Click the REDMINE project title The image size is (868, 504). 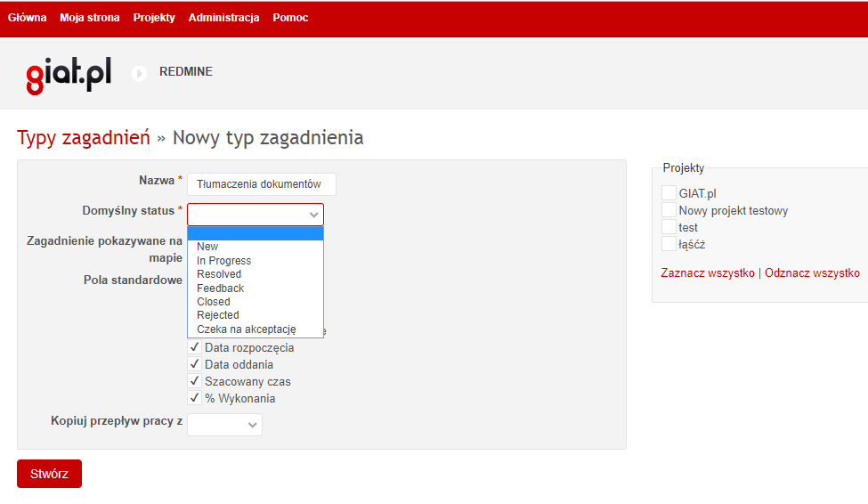tap(186, 72)
